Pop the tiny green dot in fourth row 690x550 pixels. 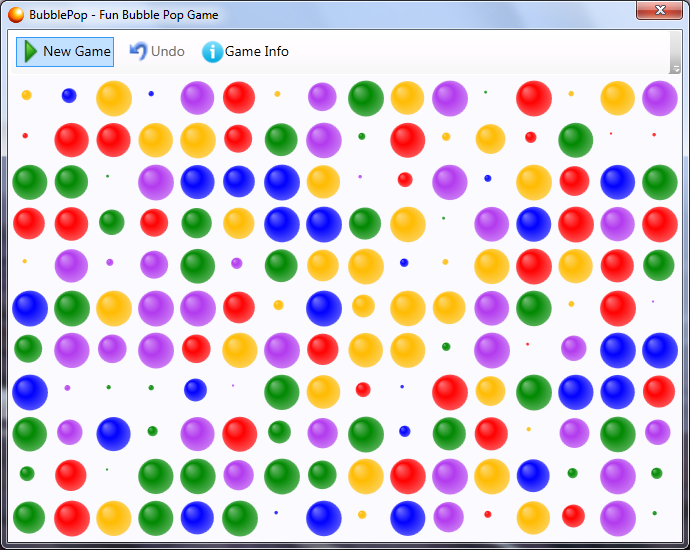(444, 218)
